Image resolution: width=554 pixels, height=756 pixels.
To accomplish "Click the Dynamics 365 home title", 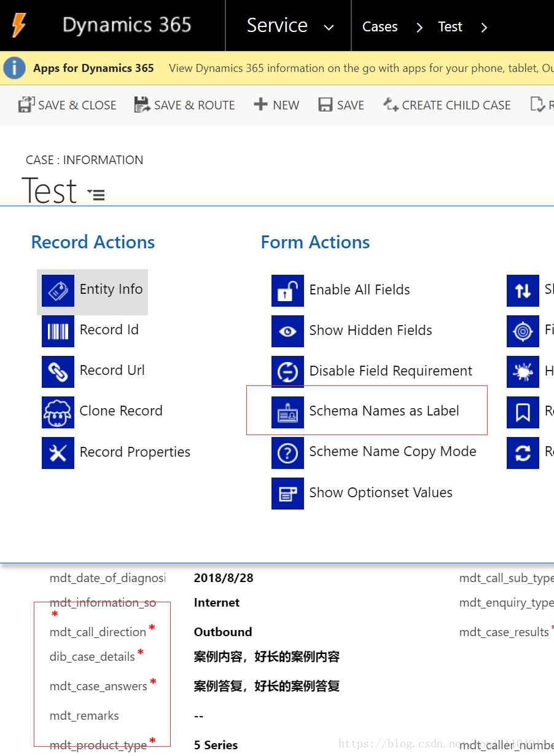I will click(x=127, y=25).
